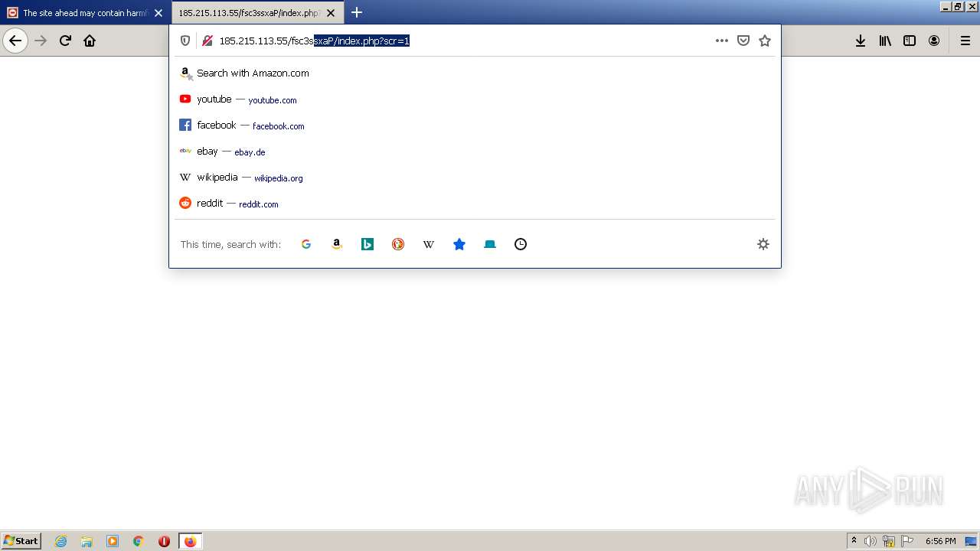Open the page actions three-dot menu

pos(721,41)
